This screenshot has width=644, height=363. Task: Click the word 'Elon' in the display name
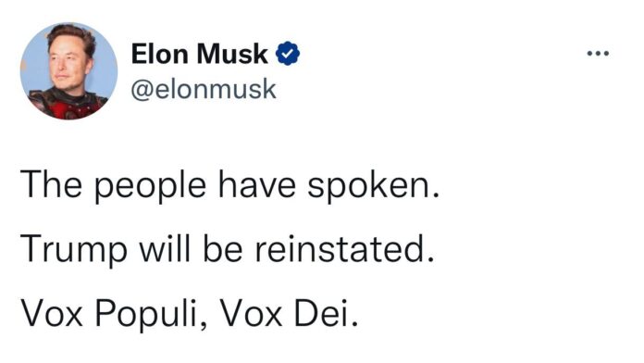(x=160, y=54)
